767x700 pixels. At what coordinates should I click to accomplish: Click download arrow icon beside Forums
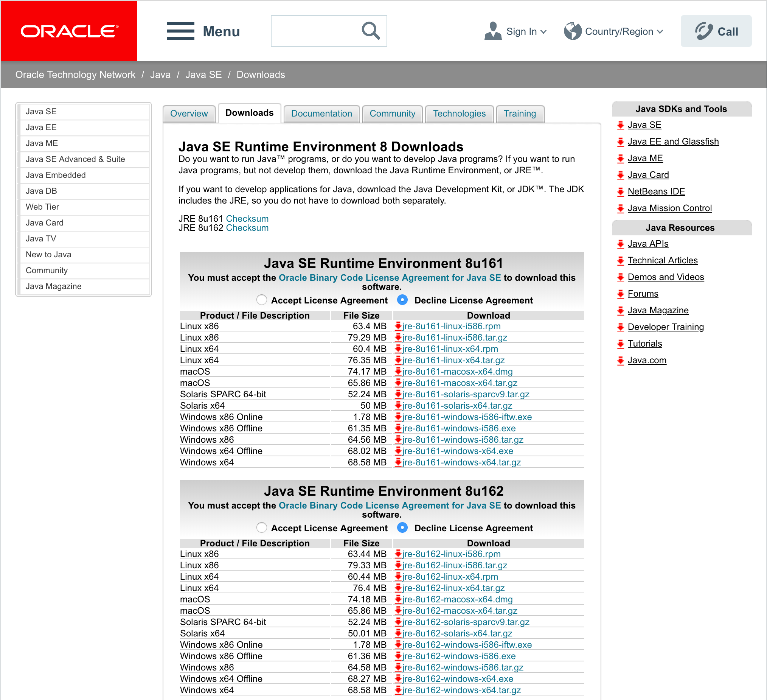(x=621, y=294)
